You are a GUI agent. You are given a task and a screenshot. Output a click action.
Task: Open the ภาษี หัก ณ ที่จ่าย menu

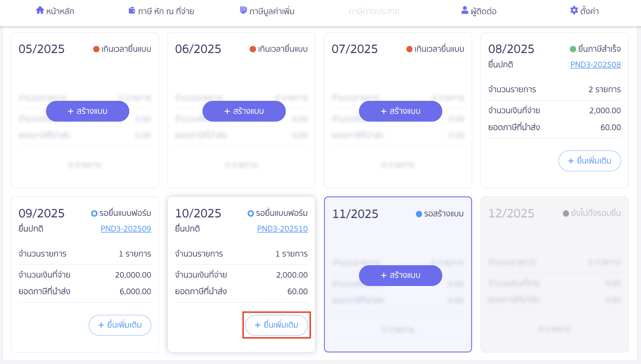[x=166, y=11]
